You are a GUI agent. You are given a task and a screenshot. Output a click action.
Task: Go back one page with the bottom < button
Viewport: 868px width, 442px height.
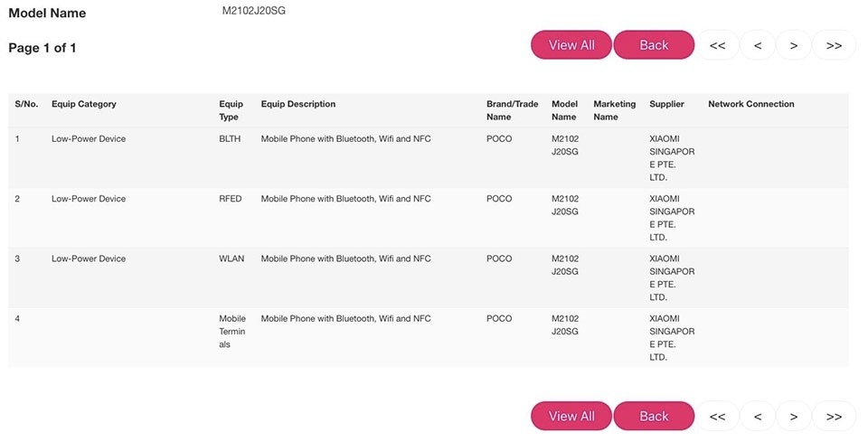tap(758, 417)
